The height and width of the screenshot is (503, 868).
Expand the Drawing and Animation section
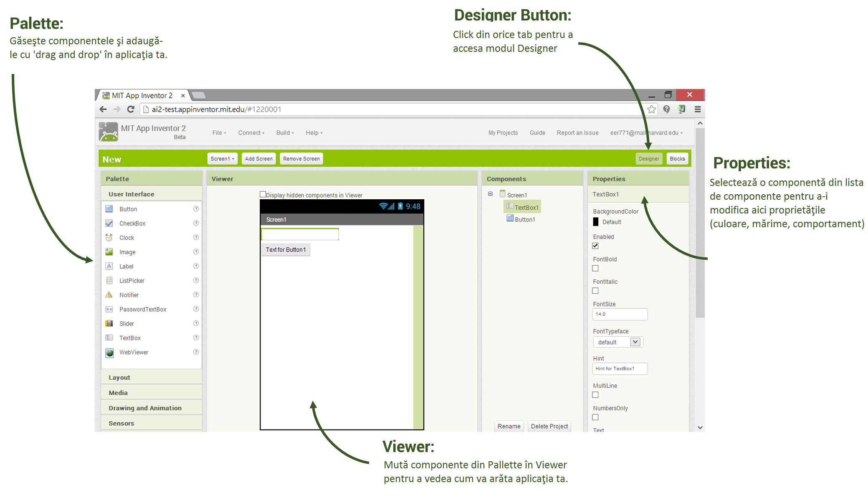coord(151,408)
